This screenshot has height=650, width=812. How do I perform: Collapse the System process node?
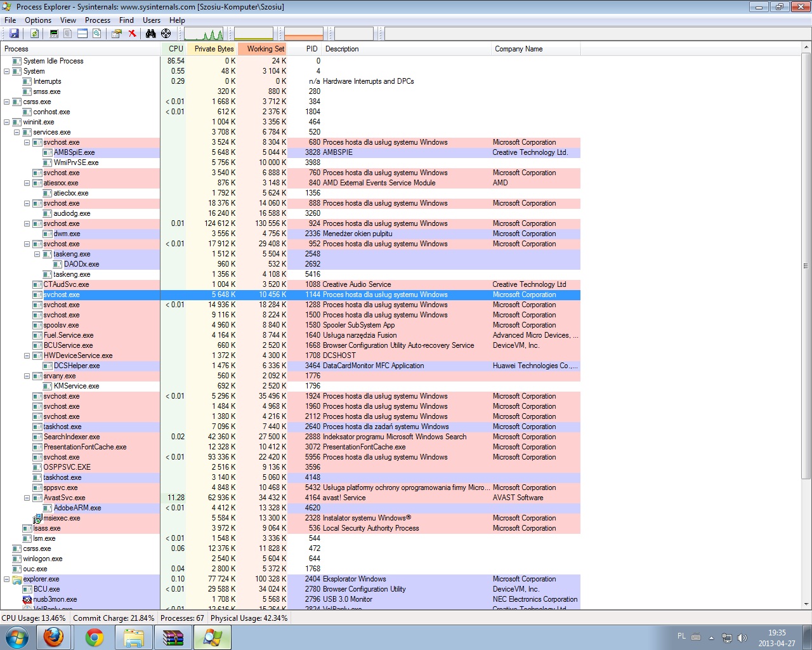(x=7, y=71)
